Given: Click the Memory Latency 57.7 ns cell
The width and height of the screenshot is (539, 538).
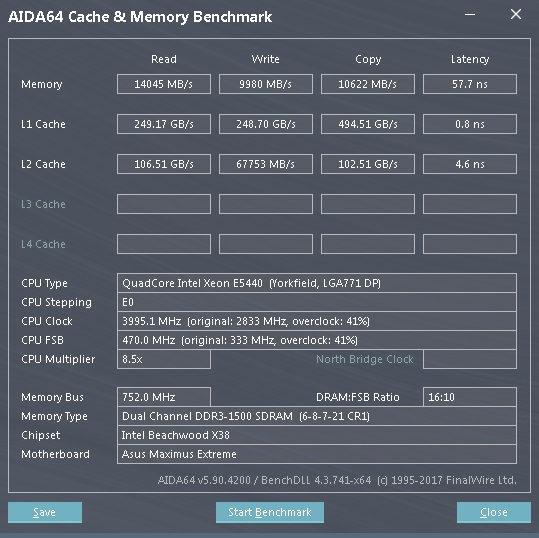Looking at the screenshot, I should click(x=470, y=84).
